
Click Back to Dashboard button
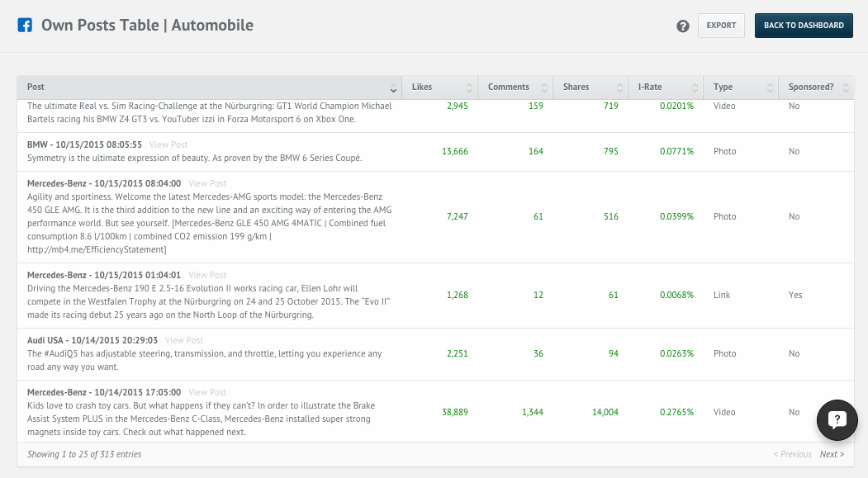click(804, 26)
